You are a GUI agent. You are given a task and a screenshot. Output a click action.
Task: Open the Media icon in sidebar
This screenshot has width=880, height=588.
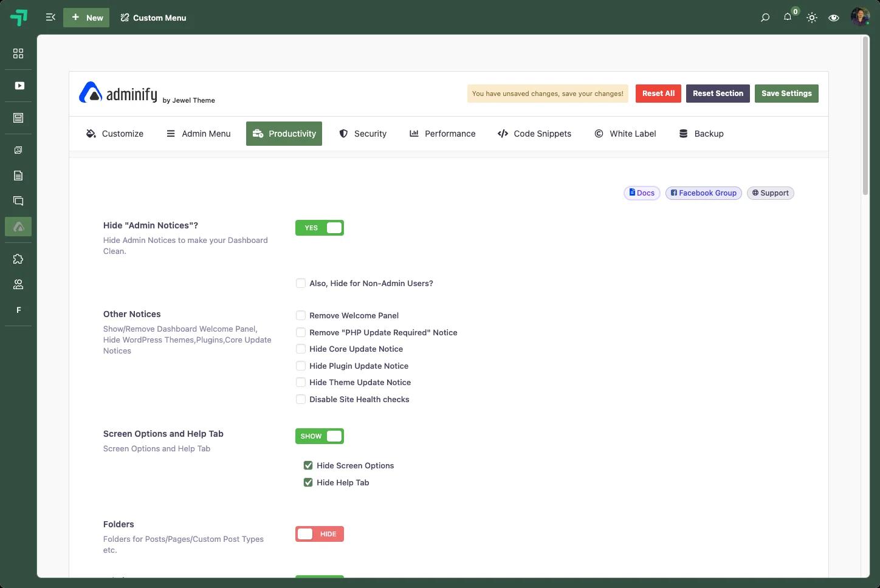point(18,150)
